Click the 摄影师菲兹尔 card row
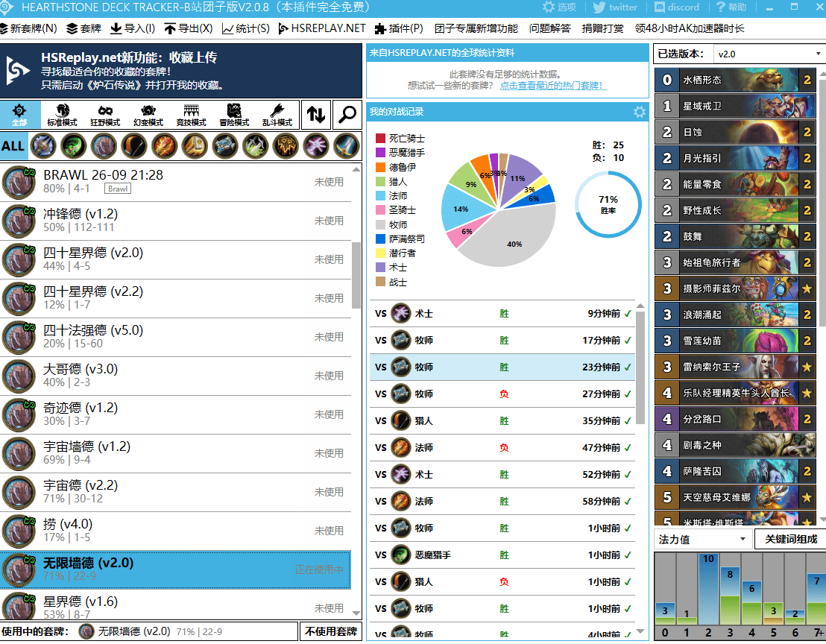Image resolution: width=826 pixels, height=644 pixels. (735, 288)
